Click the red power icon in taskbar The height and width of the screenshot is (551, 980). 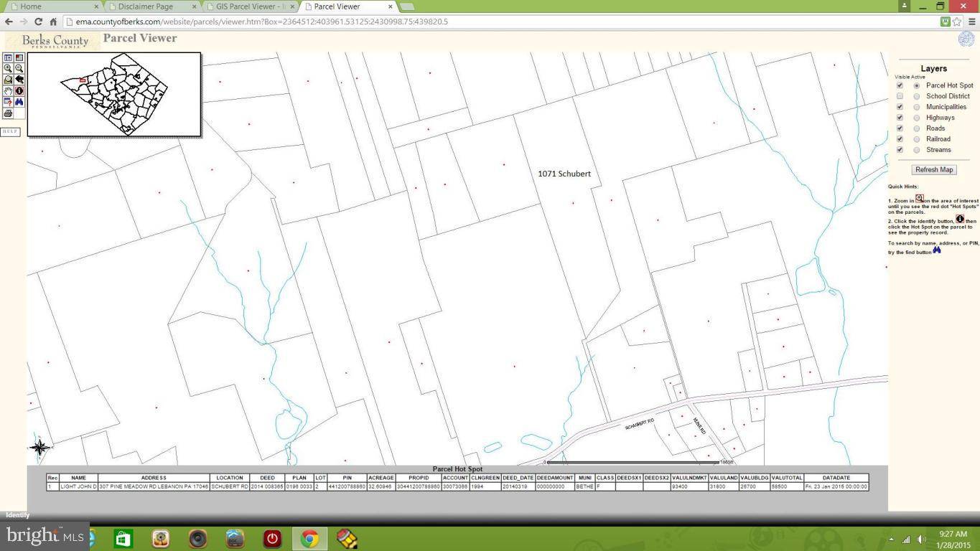[272, 538]
